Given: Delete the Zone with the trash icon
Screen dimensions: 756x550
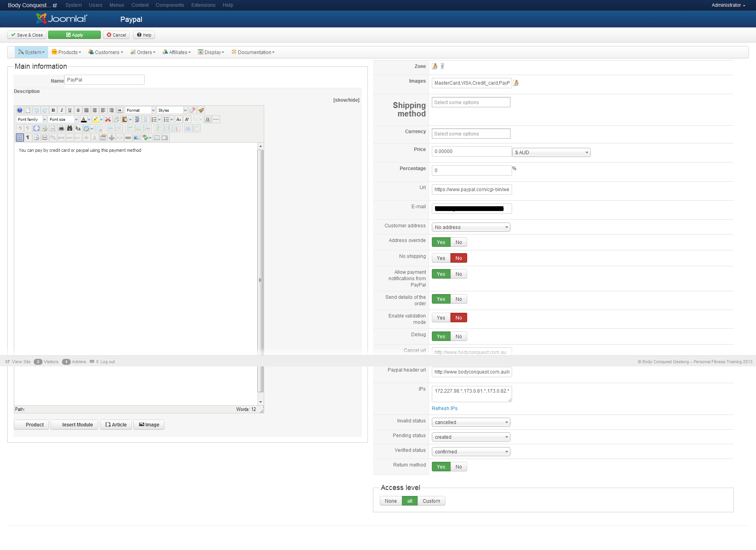Looking at the screenshot, I should [x=442, y=66].
